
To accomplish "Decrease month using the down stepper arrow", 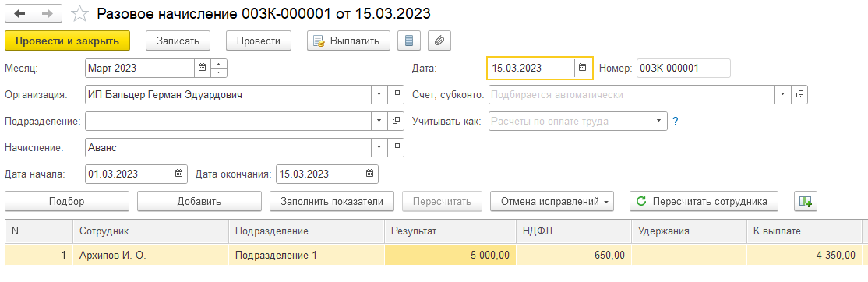I will pyautogui.click(x=219, y=72).
